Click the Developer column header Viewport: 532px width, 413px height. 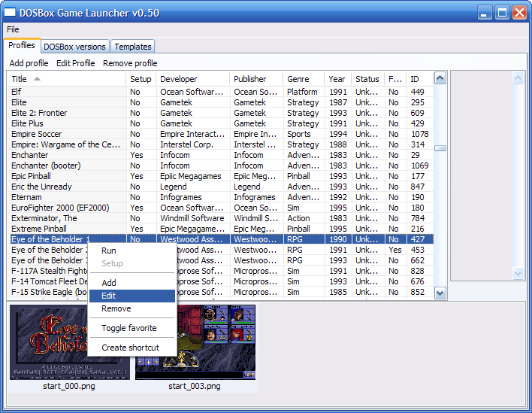point(178,79)
